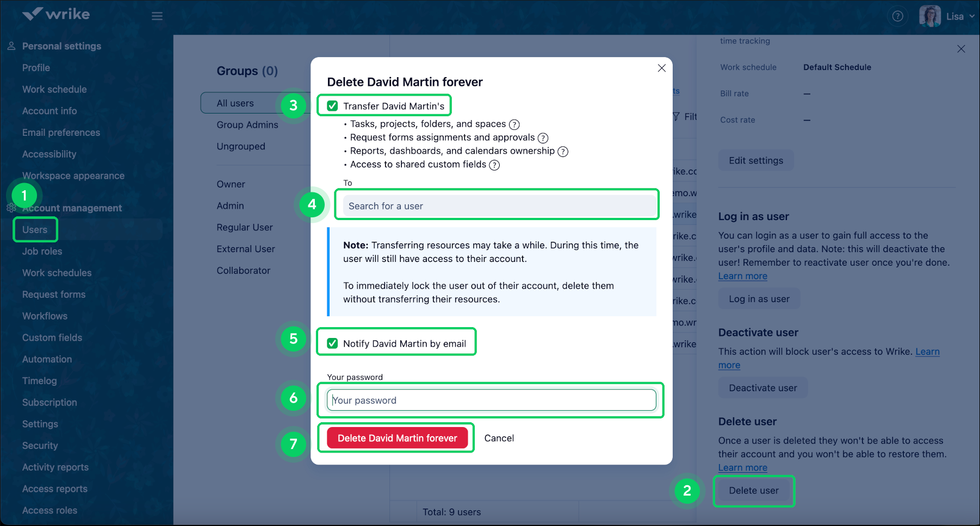This screenshot has width=980, height=526.
Task: Select the All users tab
Action: [235, 103]
